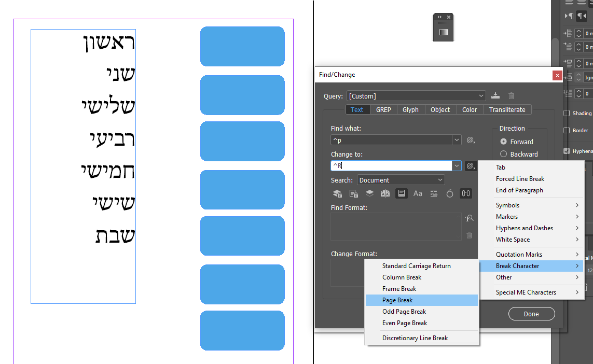Screen dimensions: 593x364
Task: Choose Even Page Break menu item
Action: 422,323
